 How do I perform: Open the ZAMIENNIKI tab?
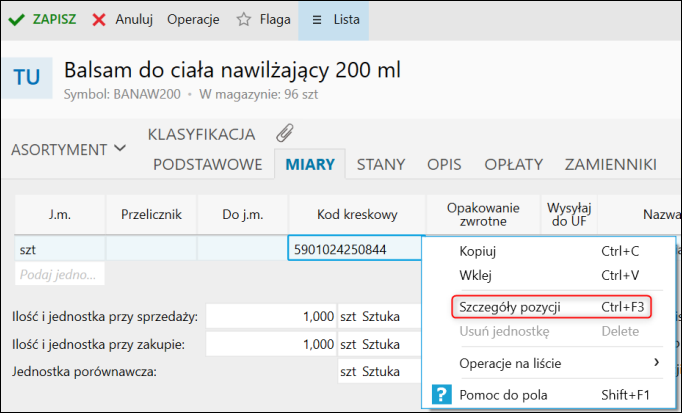coord(611,164)
